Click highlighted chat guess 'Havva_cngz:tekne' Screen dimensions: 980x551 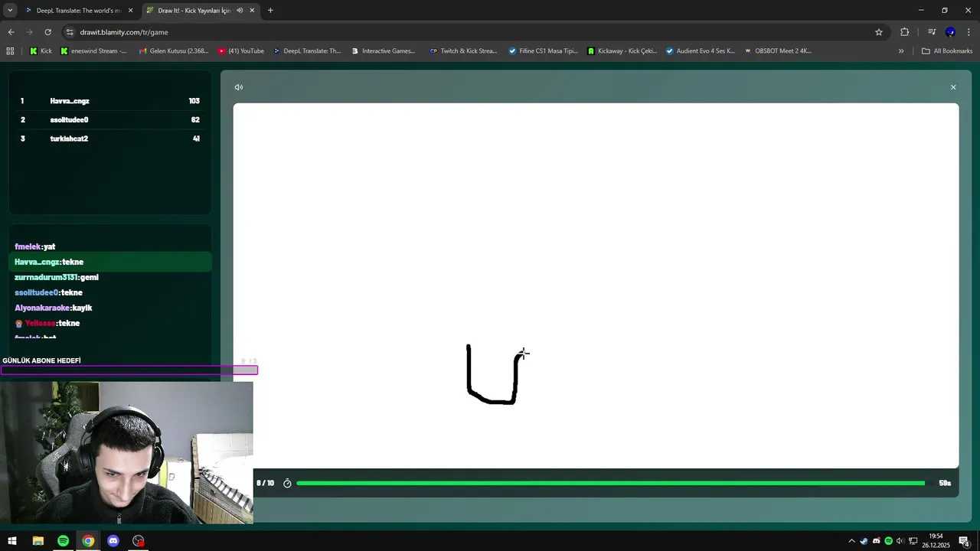(x=110, y=262)
